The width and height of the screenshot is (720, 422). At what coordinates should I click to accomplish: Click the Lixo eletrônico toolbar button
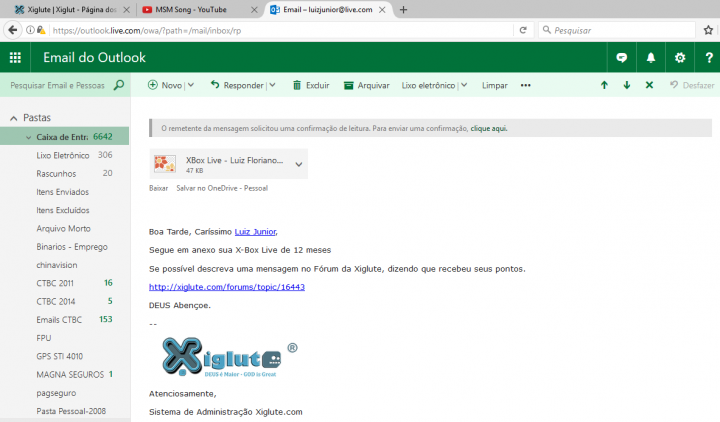click(428, 85)
